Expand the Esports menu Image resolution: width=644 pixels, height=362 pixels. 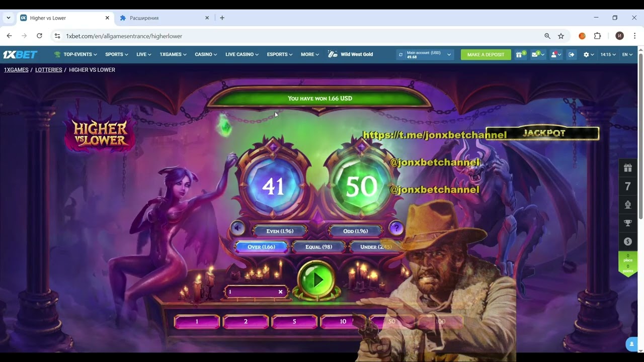(279, 54)
